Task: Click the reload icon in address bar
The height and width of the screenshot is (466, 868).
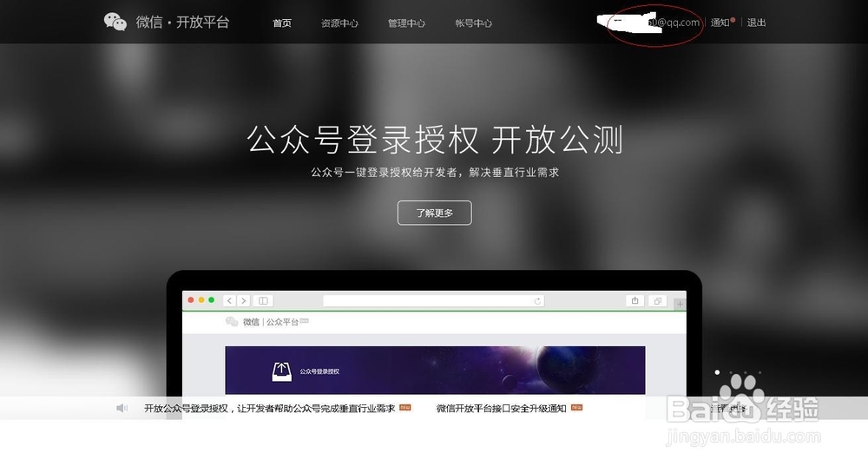Action: pos(537,301)
